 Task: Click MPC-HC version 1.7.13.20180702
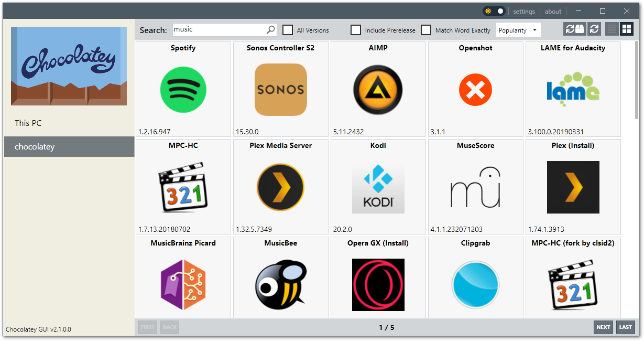(x=165, y=229)
